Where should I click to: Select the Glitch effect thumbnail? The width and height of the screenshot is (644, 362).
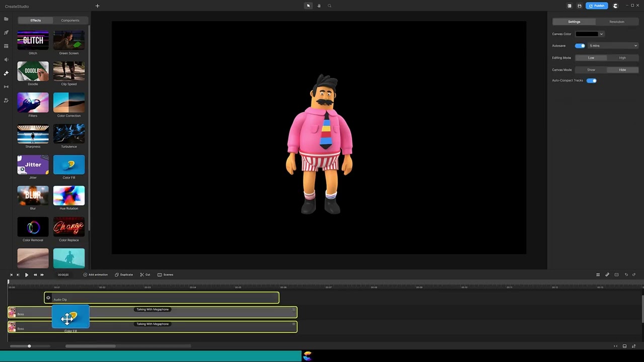click(33, 40)
